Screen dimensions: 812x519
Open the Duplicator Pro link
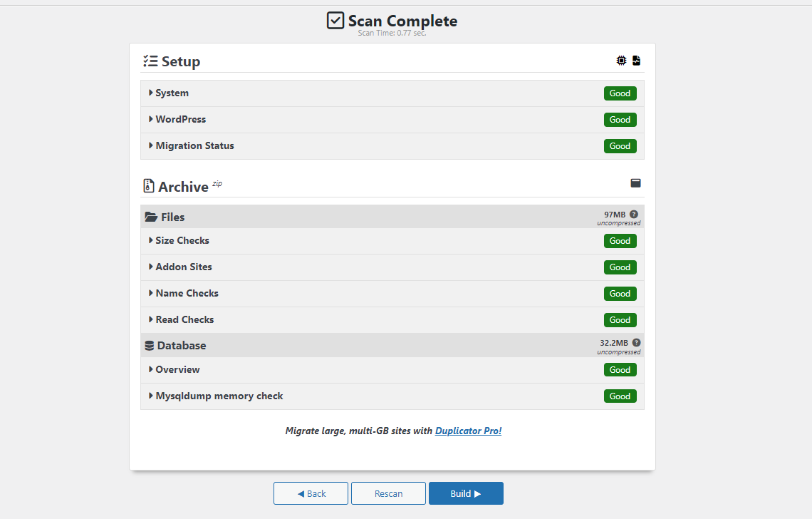coord(468,431)
